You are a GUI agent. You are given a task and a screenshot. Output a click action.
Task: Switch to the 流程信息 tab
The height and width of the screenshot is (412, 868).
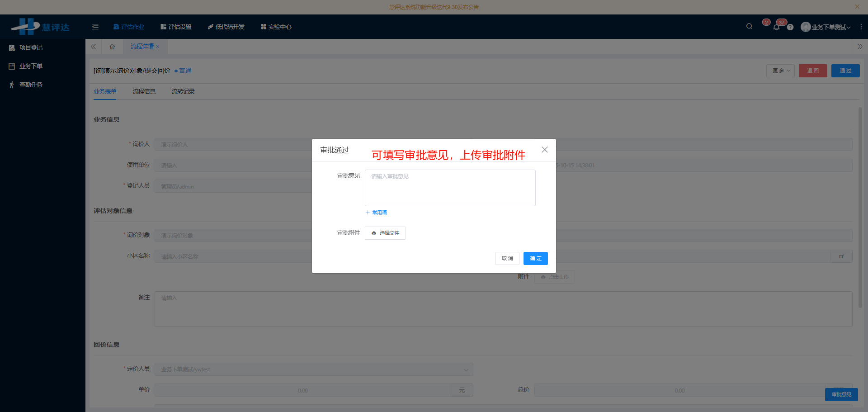click(144, 91)
